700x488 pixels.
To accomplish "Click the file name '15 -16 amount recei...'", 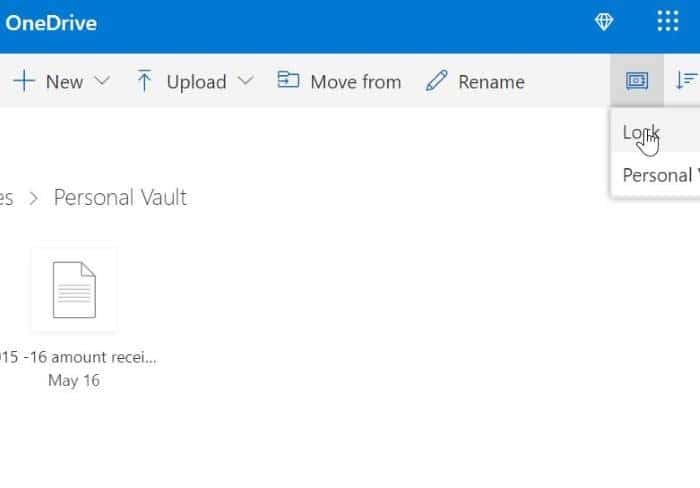I will point(78,357).
